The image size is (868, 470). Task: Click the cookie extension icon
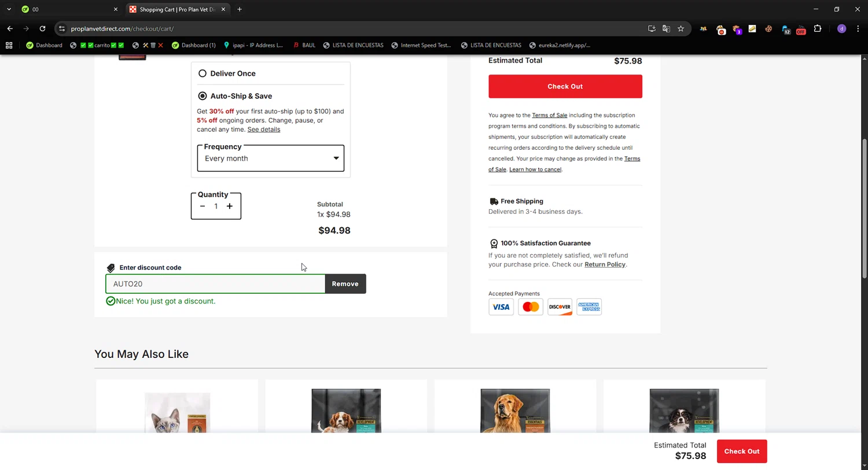pos(768,28)
